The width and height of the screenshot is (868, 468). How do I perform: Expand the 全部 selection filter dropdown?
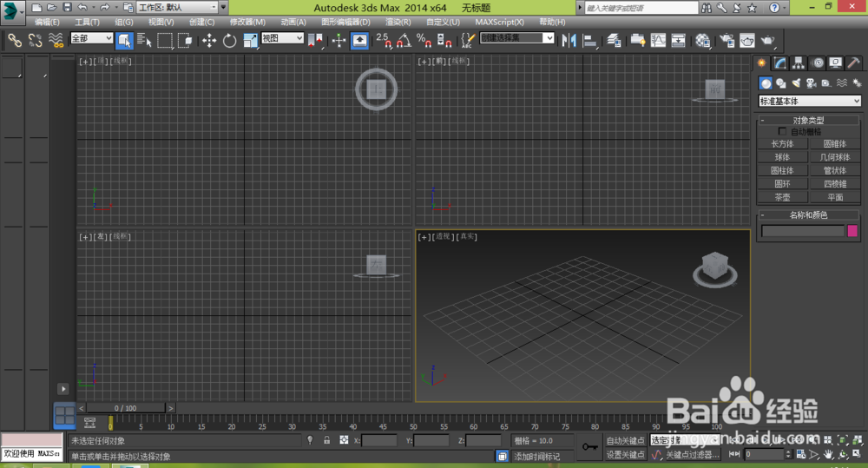pyautogui.click(x=91, y=39)
